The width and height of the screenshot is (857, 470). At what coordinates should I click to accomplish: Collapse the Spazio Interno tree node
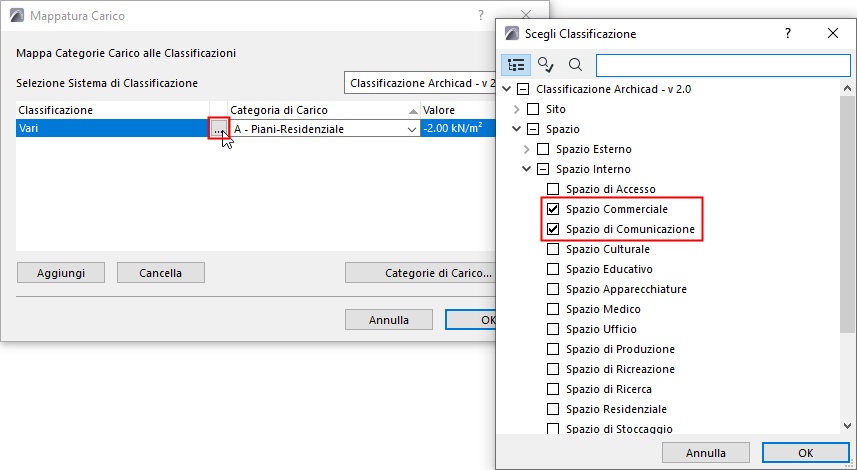527,169
